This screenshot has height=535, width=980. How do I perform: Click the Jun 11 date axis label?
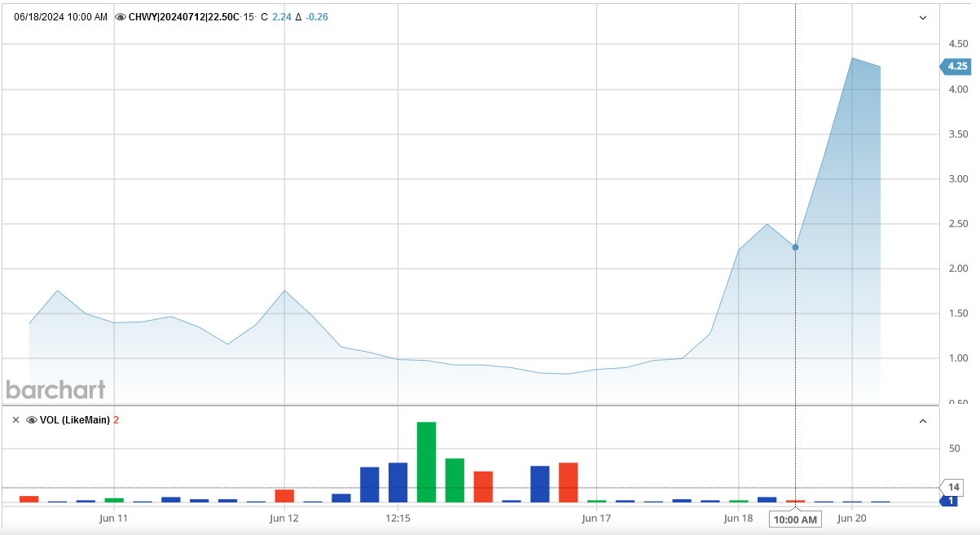point(113,518)
